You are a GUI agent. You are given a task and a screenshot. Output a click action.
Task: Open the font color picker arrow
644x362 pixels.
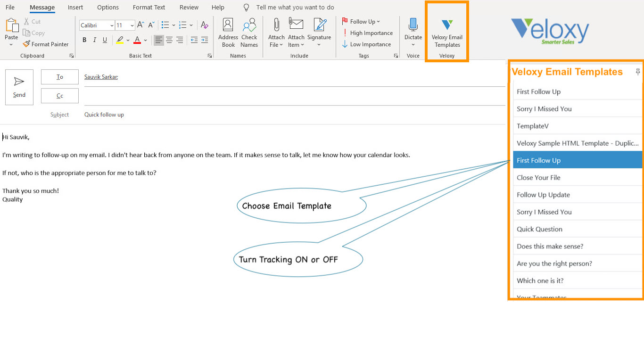[145, 40]
